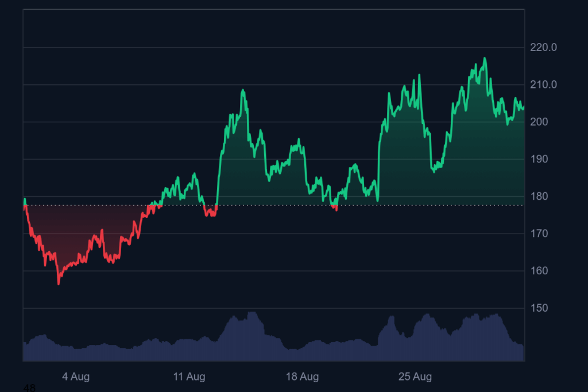Click the 4 Aug date label
Image resolution: width=588 pixels, height=392 pixels.
[x=76, y=377]
